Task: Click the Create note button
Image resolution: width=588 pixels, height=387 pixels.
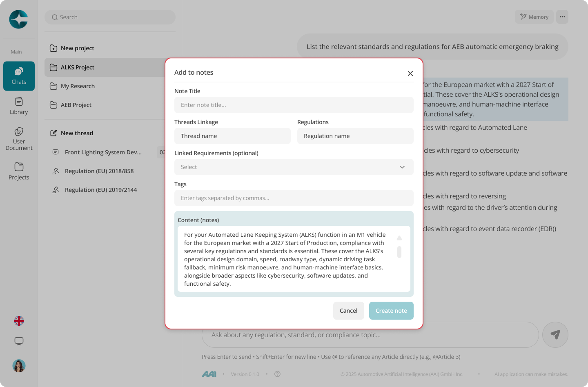Action: click(x=391, y=311)
